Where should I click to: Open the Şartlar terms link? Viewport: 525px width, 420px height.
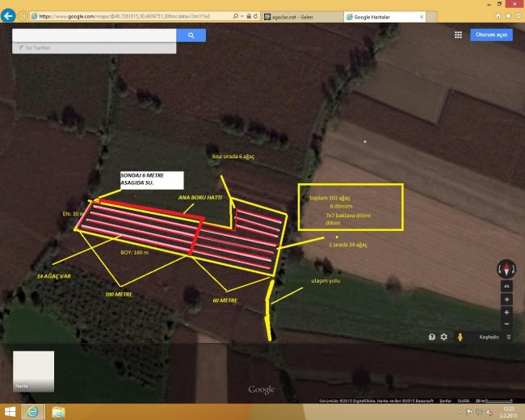pyautogui.click(x=445, y=401)
